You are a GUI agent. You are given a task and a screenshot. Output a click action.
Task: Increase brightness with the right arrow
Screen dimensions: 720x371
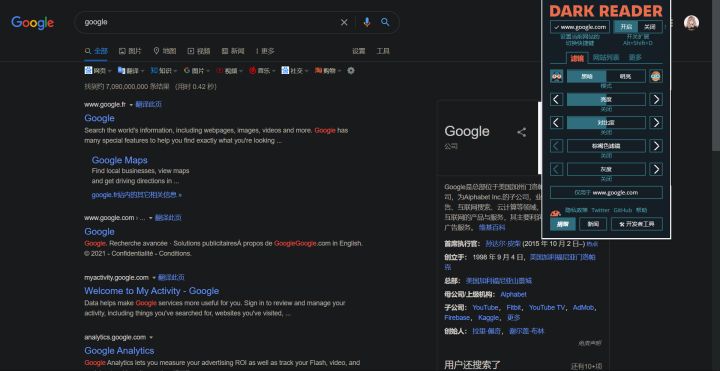click(656, 99)
